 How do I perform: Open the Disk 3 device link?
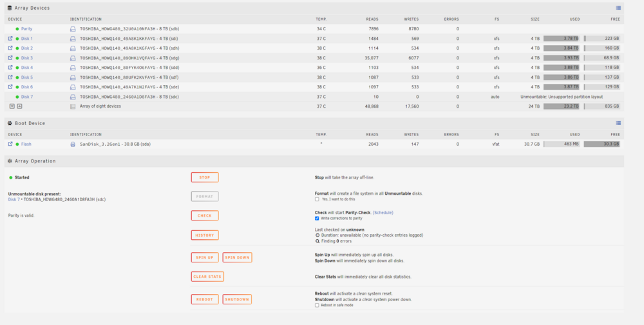[27, 58]
